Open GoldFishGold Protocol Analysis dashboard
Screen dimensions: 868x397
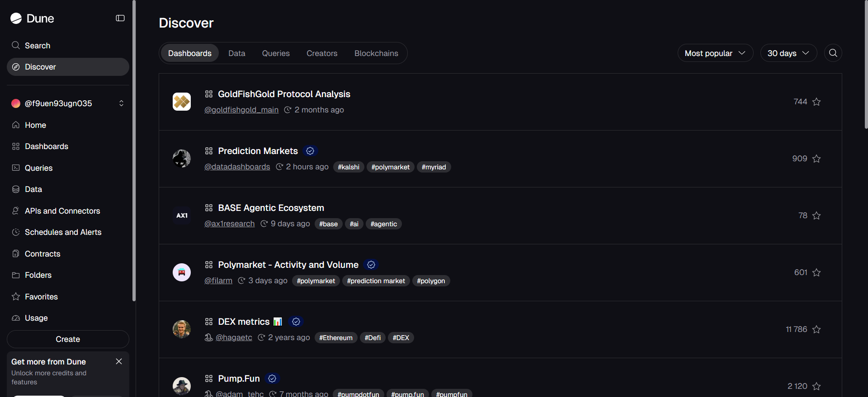[x=284, y=94]
